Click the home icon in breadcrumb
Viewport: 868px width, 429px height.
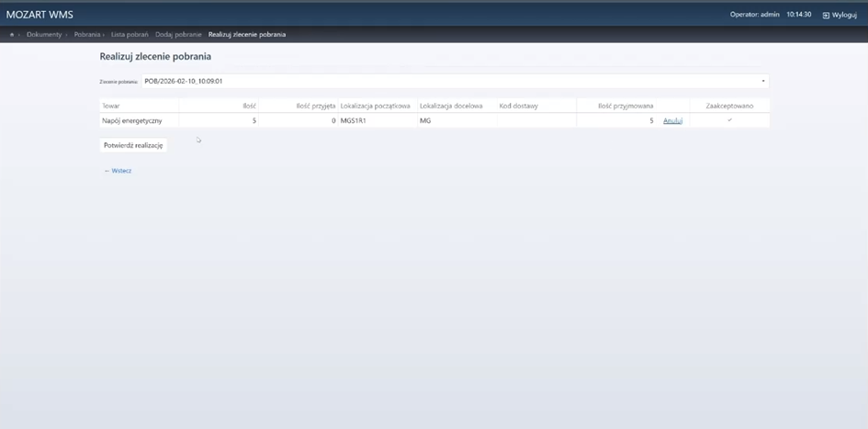pos(12,35)
